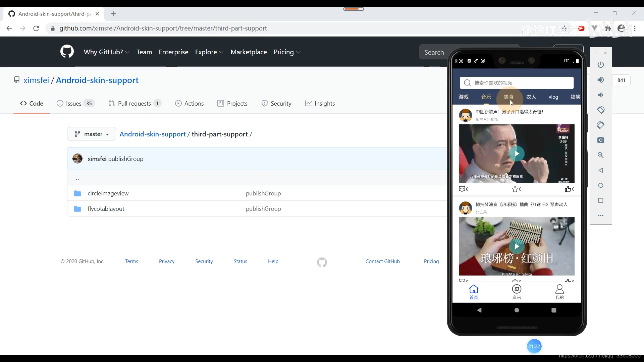Tap the 我的 profile tab
This screenshot has height=362, width=644.
click(559, 292)
